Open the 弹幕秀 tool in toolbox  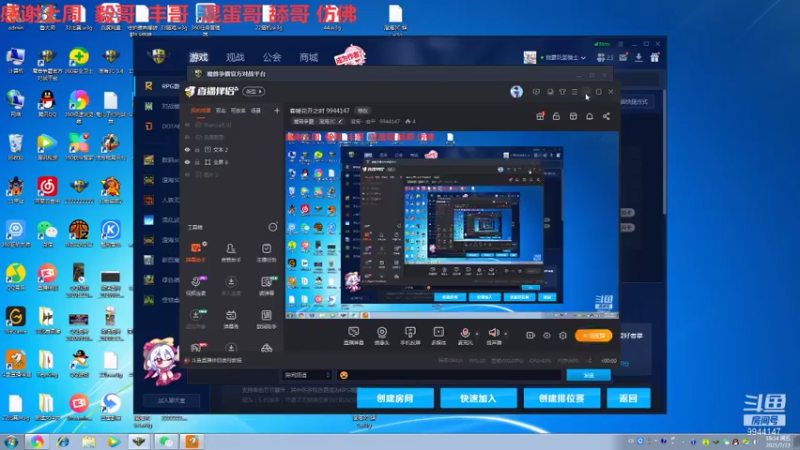coord(231,319)
